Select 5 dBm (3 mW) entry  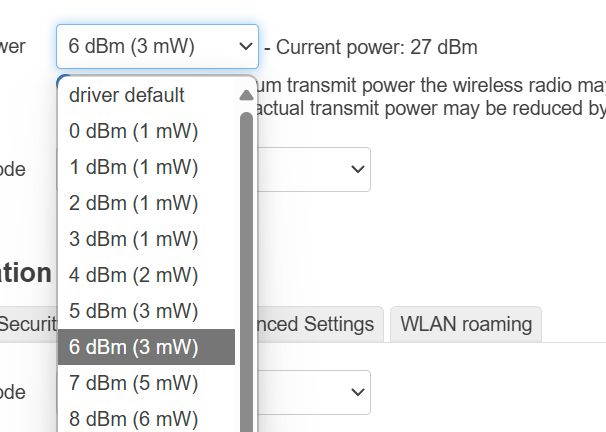click(146, 311)
